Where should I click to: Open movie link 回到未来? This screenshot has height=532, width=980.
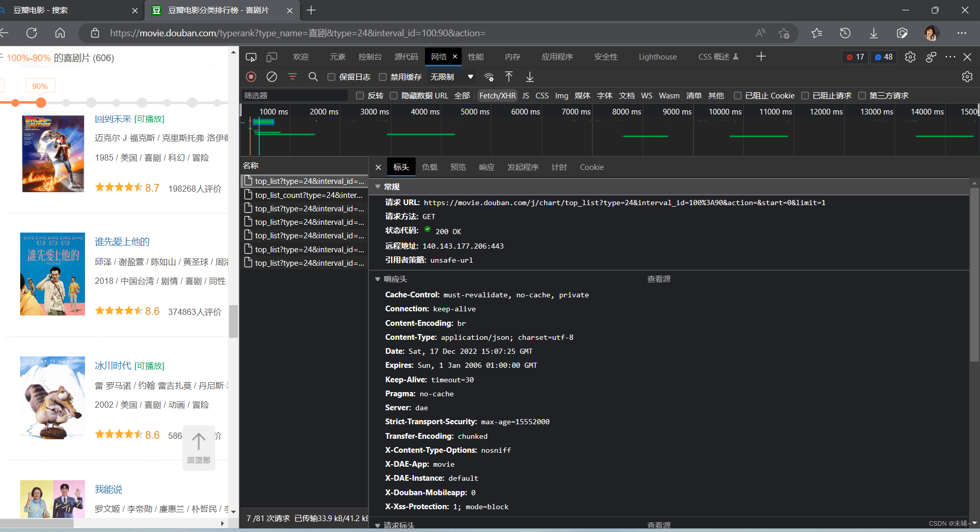[113, 119]
